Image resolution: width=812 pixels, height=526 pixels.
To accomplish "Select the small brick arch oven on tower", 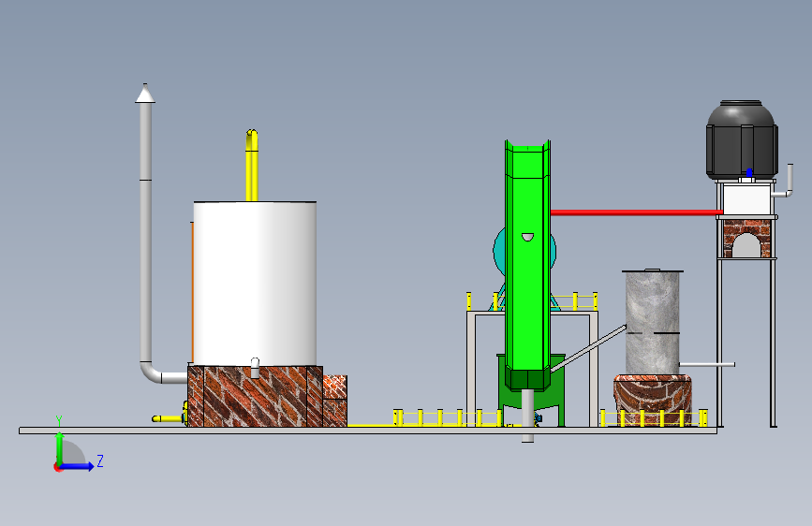I will [746, 239].
